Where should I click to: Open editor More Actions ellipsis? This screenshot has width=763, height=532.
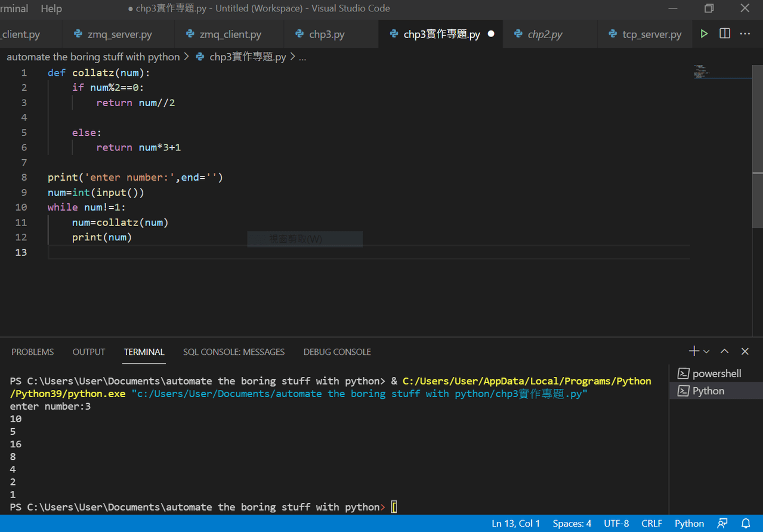tap(745, 34)
